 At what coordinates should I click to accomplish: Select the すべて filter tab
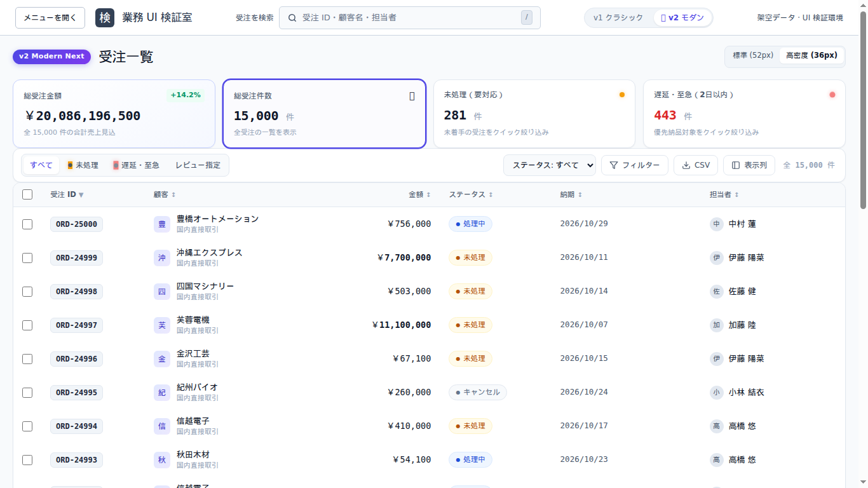click(41, 165)
